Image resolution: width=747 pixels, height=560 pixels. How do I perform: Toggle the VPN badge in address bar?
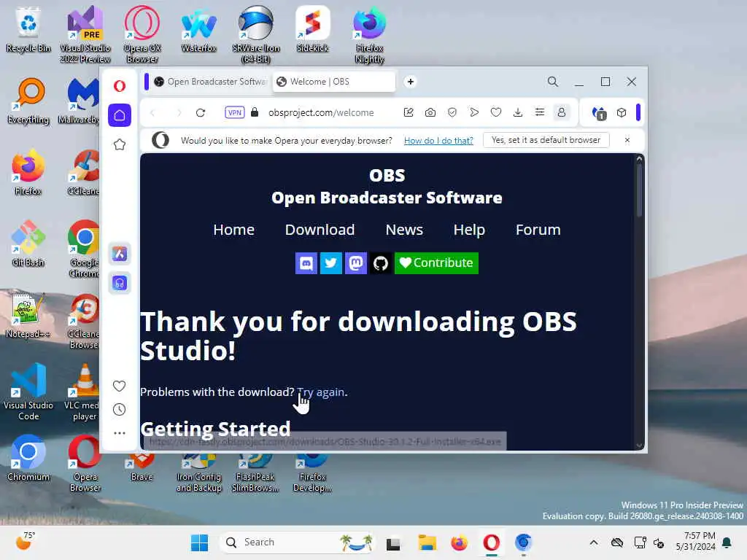[x=234, y=113]
